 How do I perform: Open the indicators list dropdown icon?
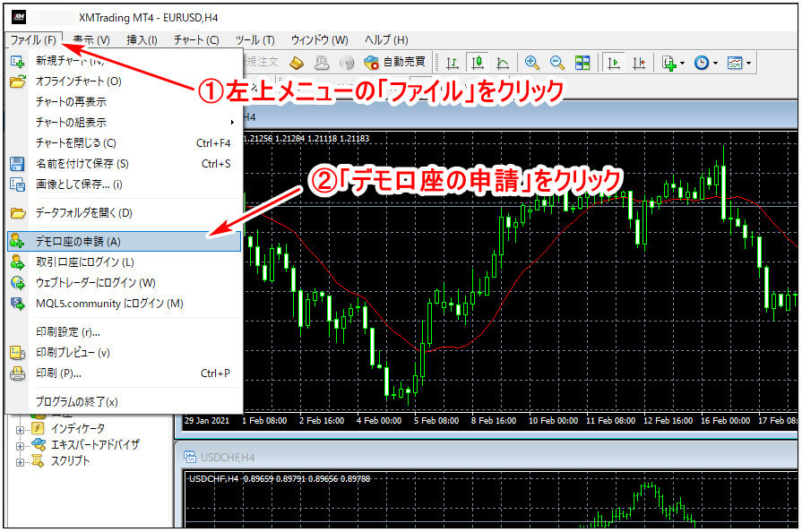tap(673, 63)
